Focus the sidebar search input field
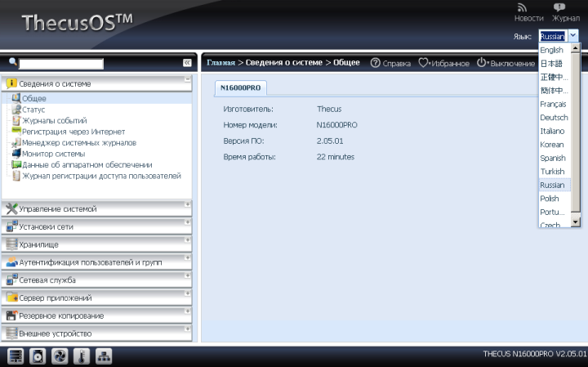 61,64
